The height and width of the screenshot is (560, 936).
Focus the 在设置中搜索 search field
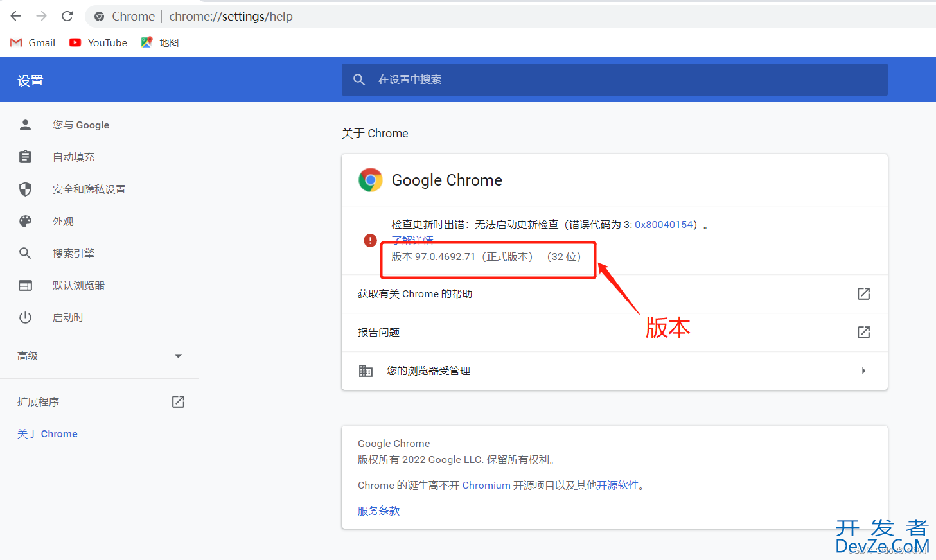pyautogui.click(x=615, y=80)
